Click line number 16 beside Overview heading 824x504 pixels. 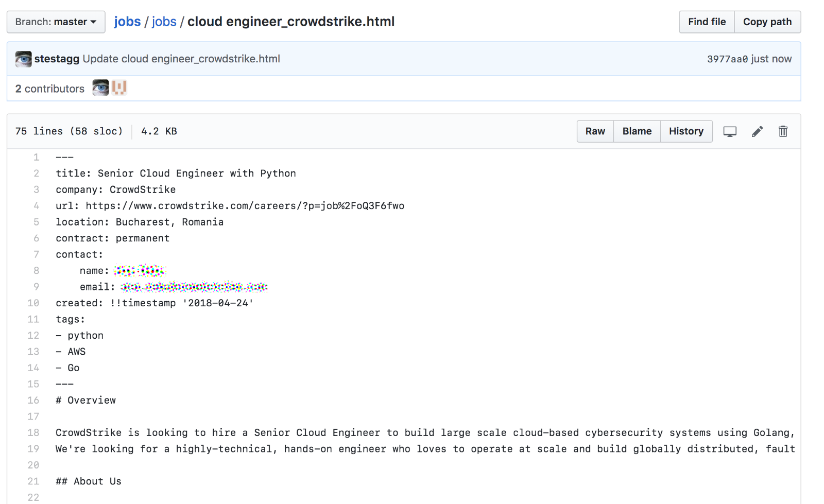tap(33, 401)
